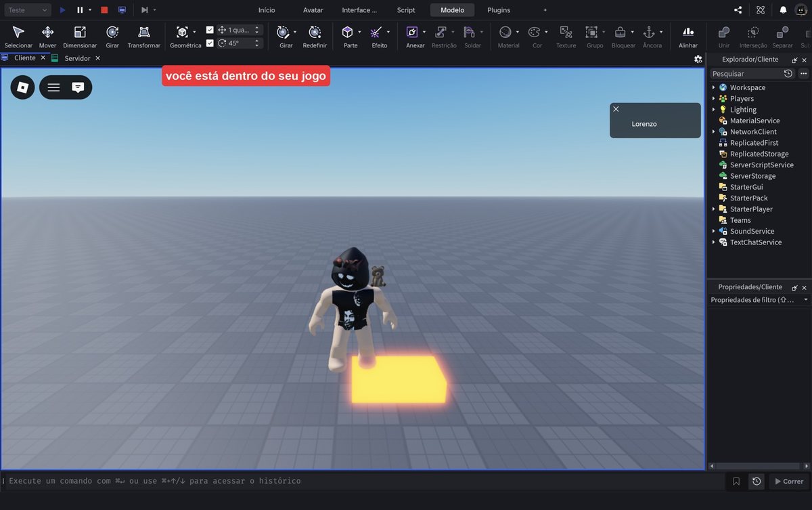Click the Grupo icon
Image resolution: width=812 pixels, height=510 pixels.
[591, 33]
